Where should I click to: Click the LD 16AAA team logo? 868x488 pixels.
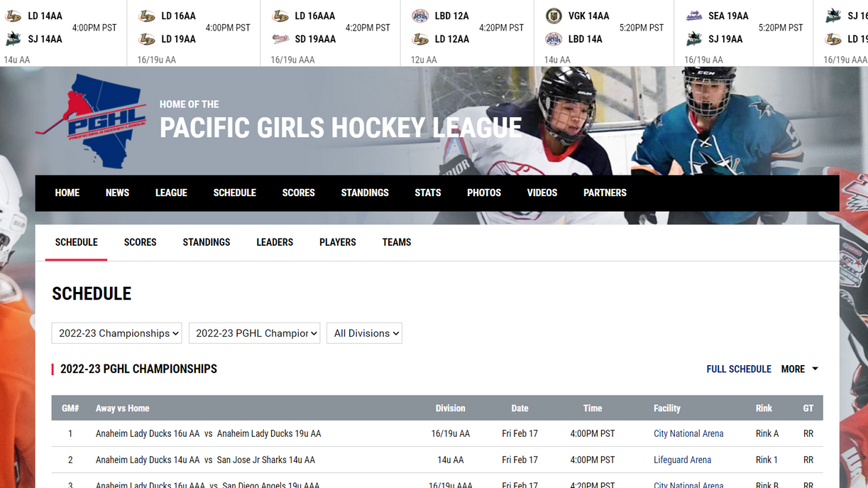tap(280, 15)
